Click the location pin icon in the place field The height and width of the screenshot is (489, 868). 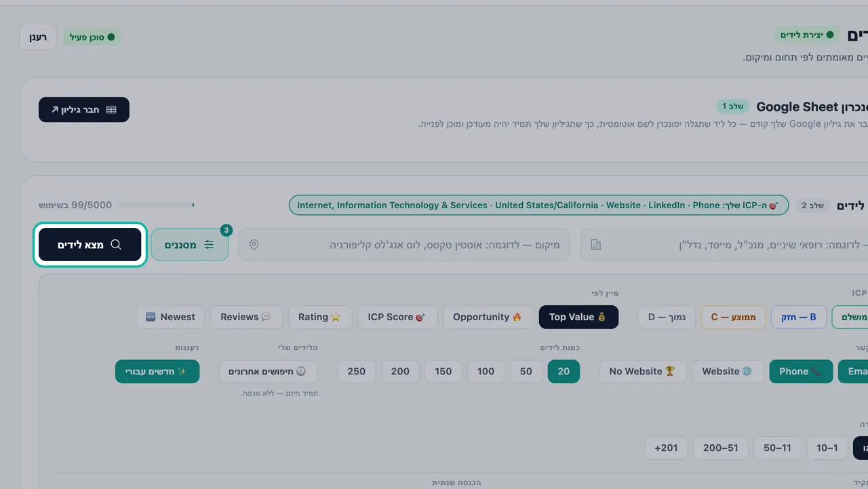click(x=254, y=245)
